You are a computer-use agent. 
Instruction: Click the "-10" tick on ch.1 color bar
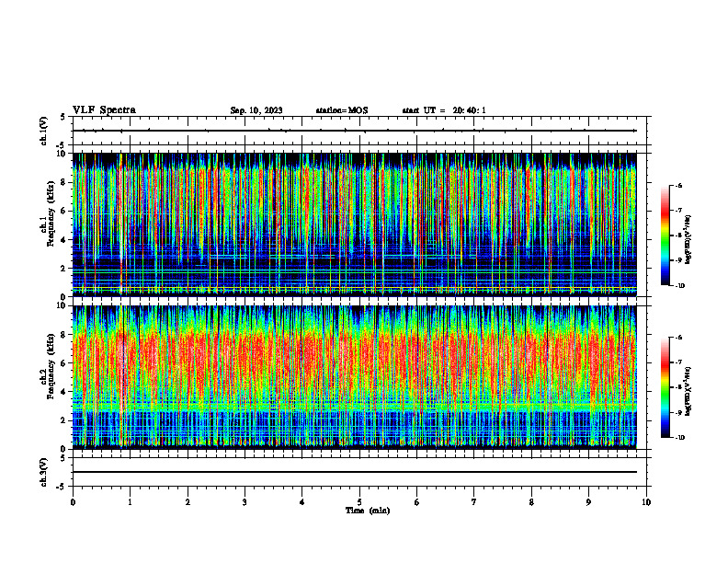680,285
